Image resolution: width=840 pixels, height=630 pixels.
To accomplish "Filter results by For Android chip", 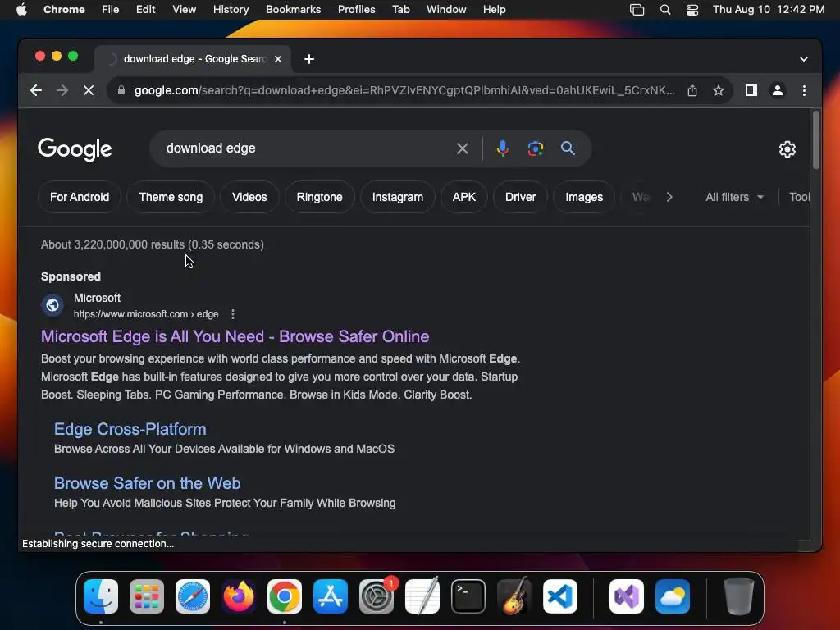I will click(80, 197).
